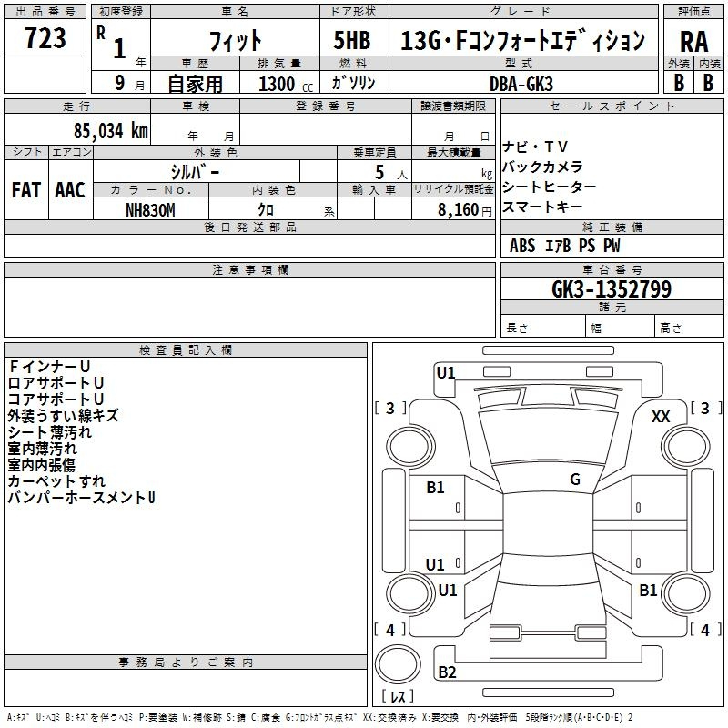Image resolution: width=728 pixels, height=728 pixels.
Task: Click the [4] tire marker on the right
Action: pos(704,630)
